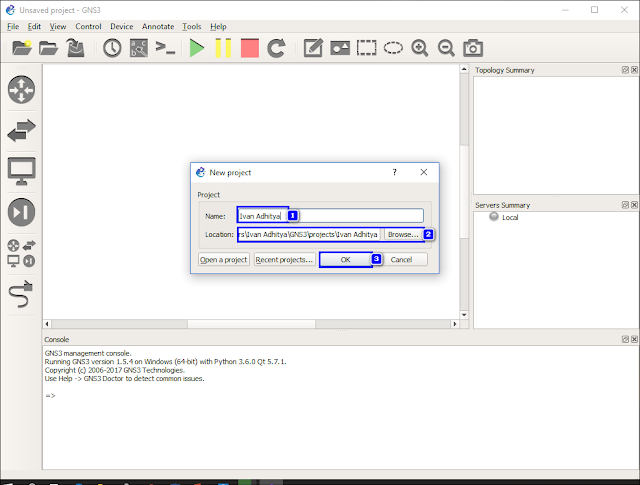Click workspace horizontal scrollbar left arrow
640x485 pixels.
[47, 324]
